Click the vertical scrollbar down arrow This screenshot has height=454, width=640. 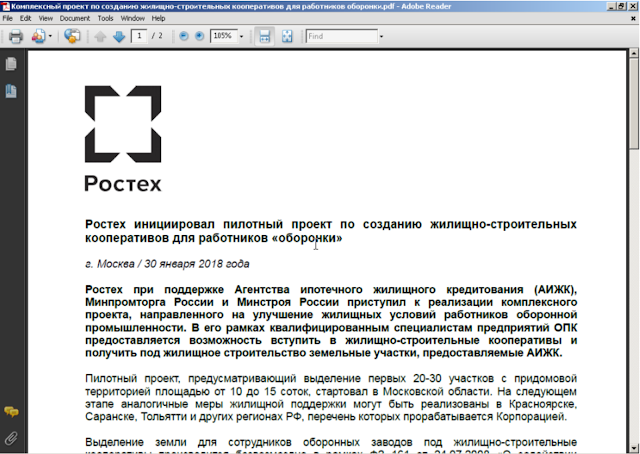click(x=634, y=447)
